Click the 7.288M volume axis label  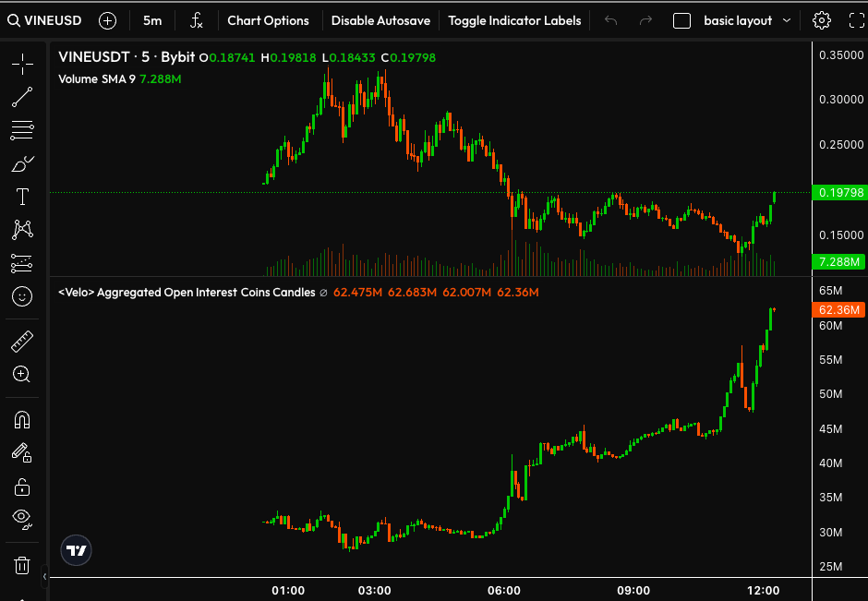click(838, 262)
